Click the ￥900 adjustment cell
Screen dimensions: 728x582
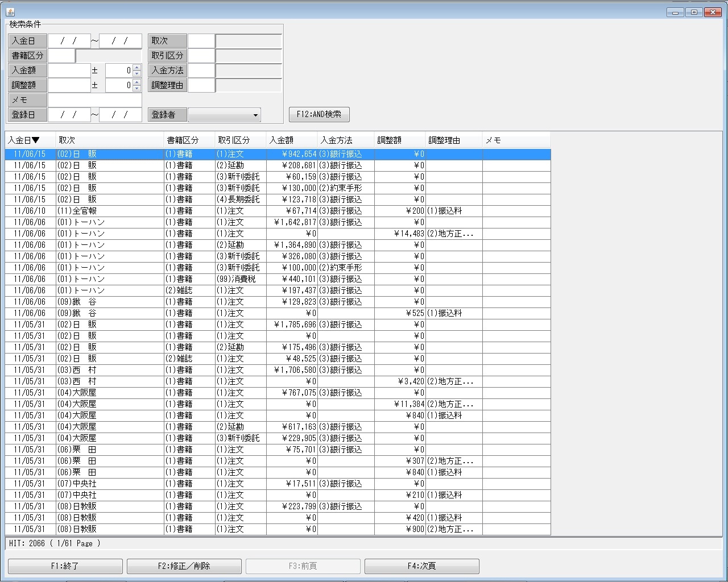[400, 529]
